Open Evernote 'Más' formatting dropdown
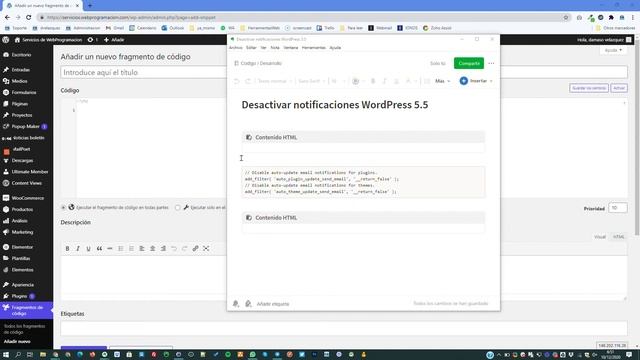 [x=442, y=81]
